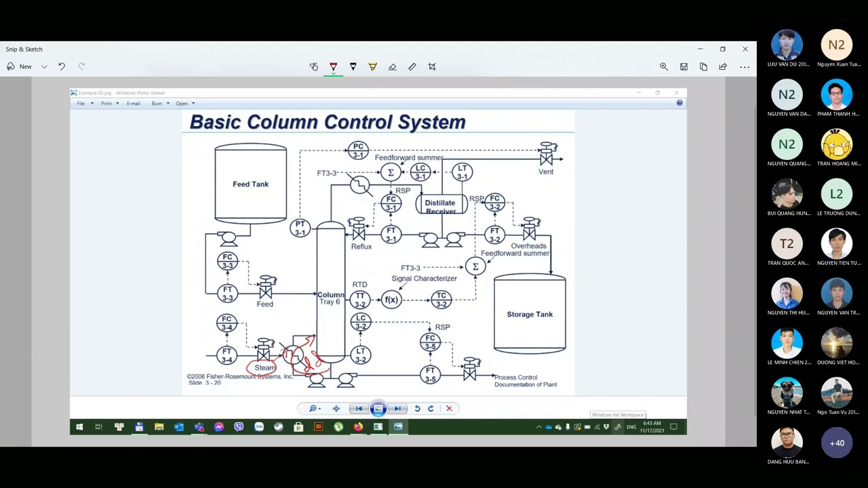Select BUI QUANG HUN participant tile
Image resolution: width=868 pixels, height=488 pixels.
[787, 197]
